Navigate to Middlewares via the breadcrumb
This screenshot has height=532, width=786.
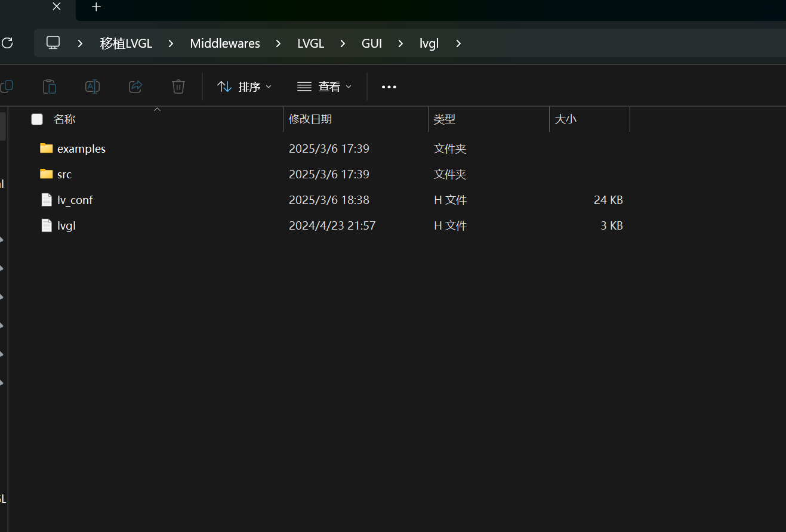pyautogui.click(x=225, y=43)
